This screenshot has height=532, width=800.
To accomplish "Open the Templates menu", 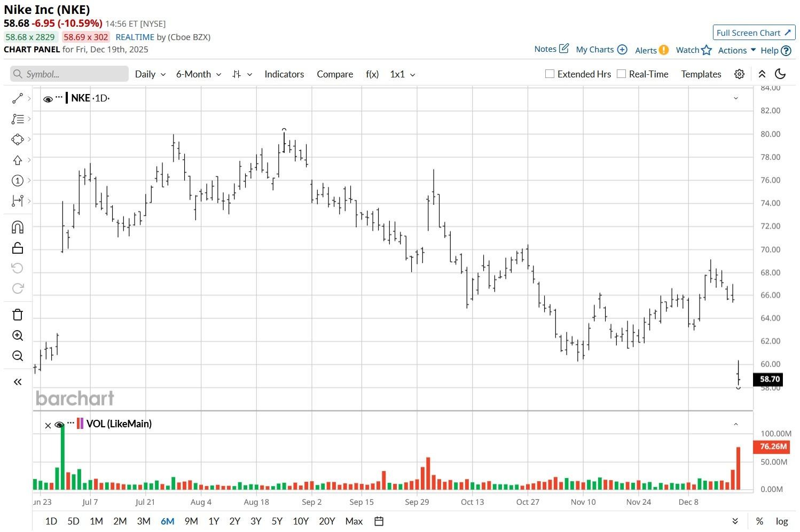I will tap(701, 74).
